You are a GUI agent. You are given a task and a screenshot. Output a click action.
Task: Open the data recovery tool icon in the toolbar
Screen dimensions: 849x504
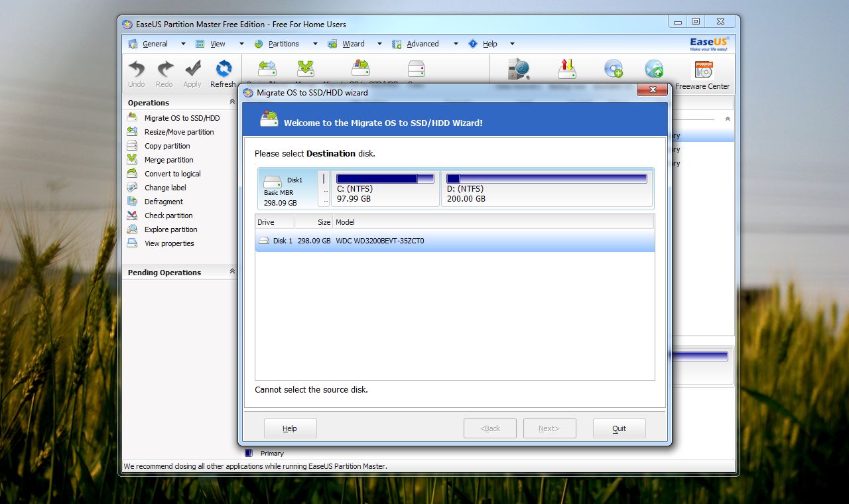(519, 69)
